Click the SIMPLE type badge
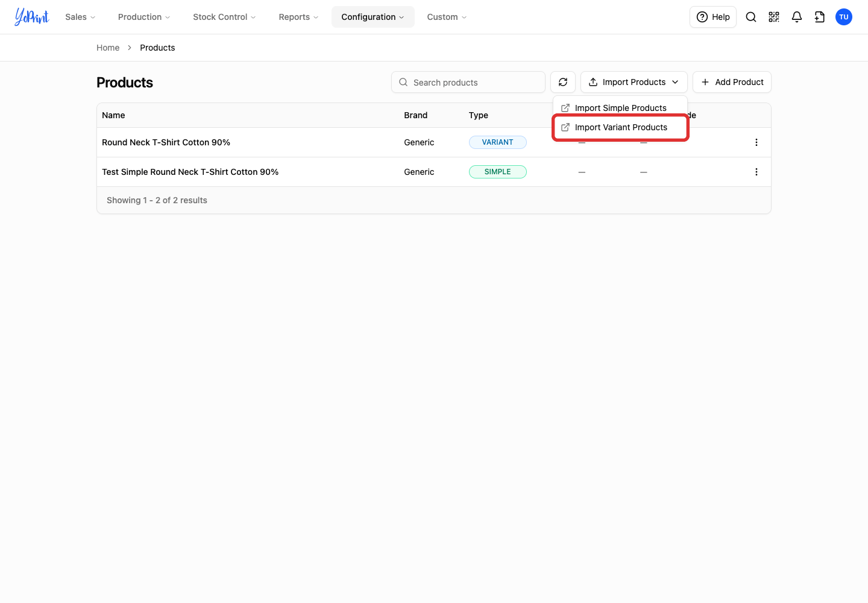 coord(498,172)
